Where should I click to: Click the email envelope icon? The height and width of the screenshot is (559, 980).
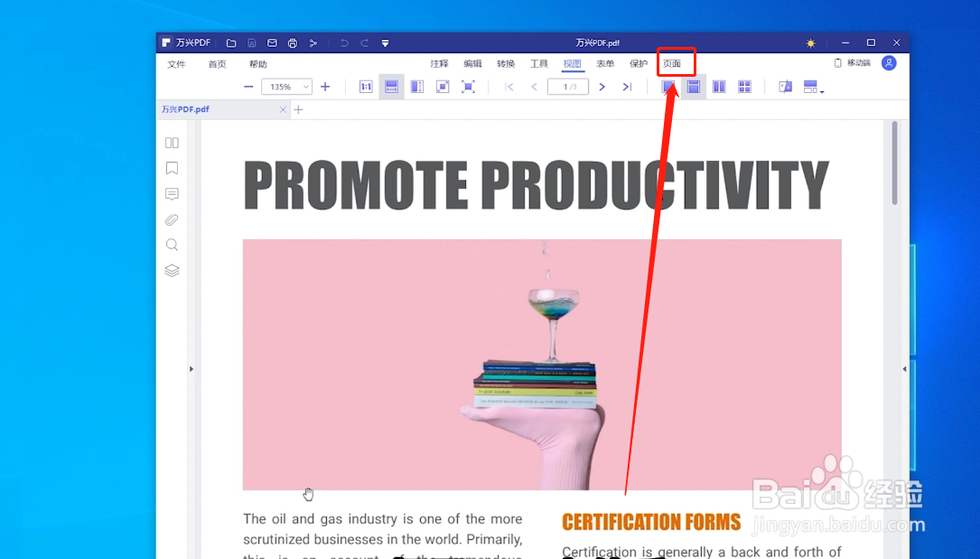pos(272,43)
